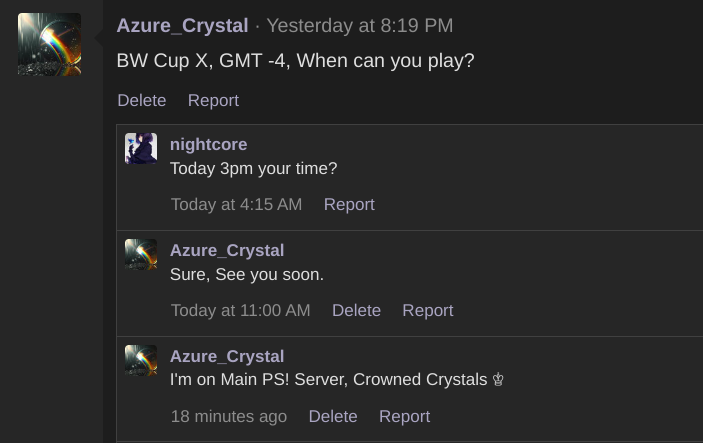Screen dimensions: 703x443
Task: Click the Azure_Crystal name above the "Main PS! Server" comment
Action: click(227, 356)
